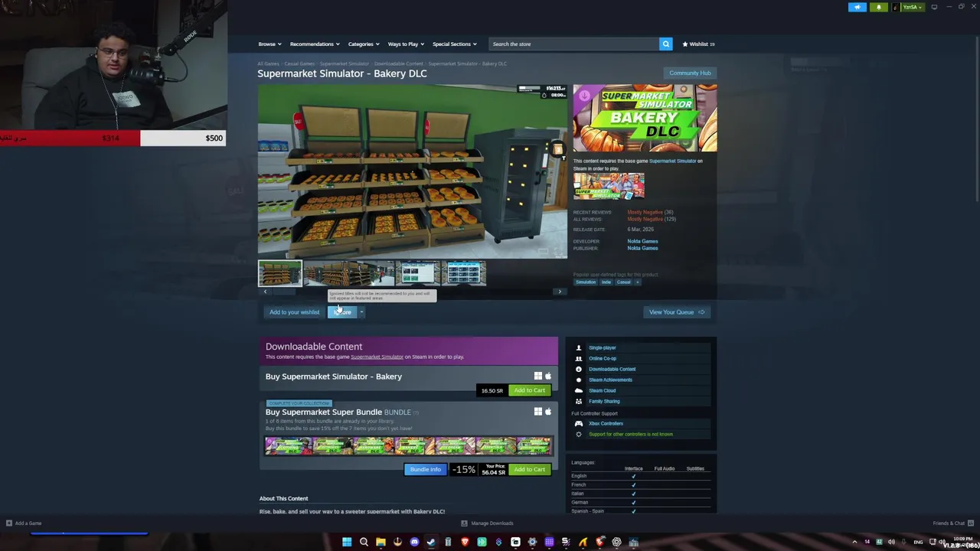Open Manage Downloads in the bottom bar
980x551 pixels.
click(x=488, y=523)
